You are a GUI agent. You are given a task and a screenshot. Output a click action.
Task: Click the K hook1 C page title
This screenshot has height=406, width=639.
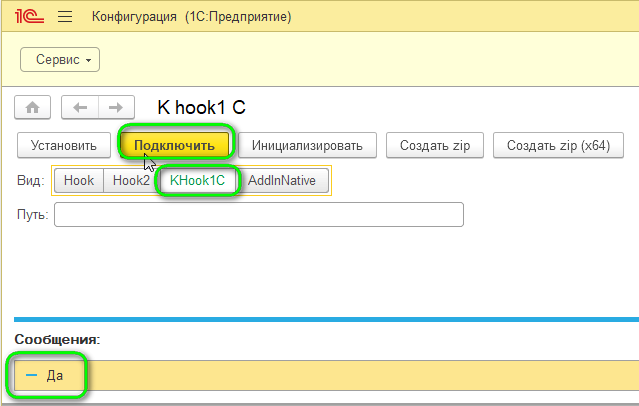click(201, 108)
